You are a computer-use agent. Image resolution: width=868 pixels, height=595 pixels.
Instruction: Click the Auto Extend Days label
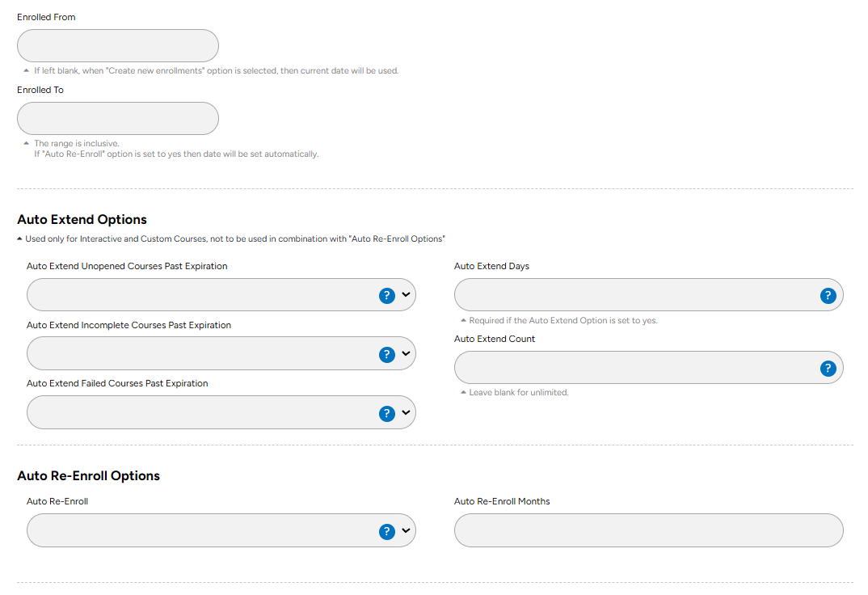(x=491, y=266)
